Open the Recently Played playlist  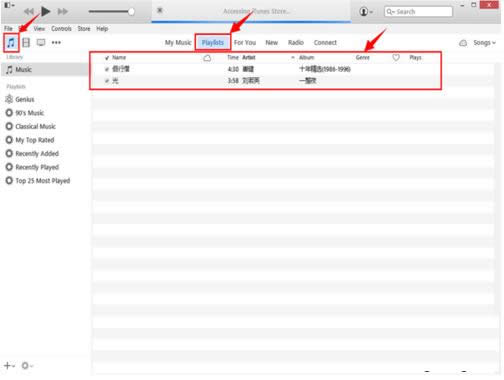(x=37, y=167)
